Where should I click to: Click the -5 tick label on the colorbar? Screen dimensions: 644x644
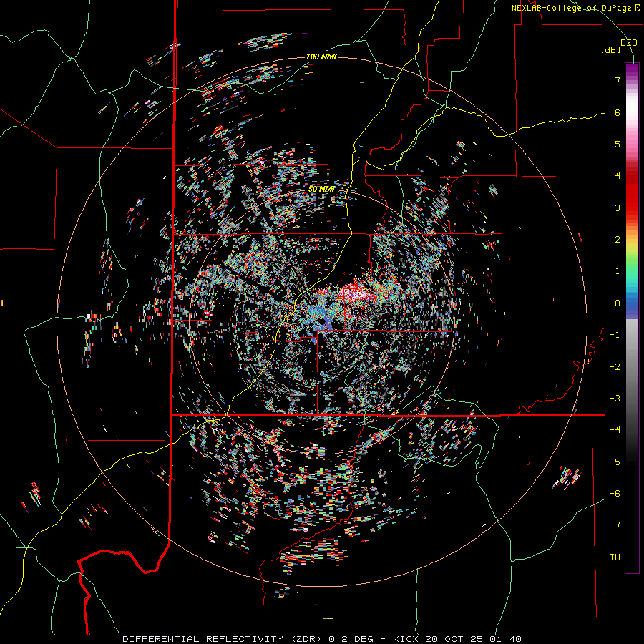click(615, 462)
